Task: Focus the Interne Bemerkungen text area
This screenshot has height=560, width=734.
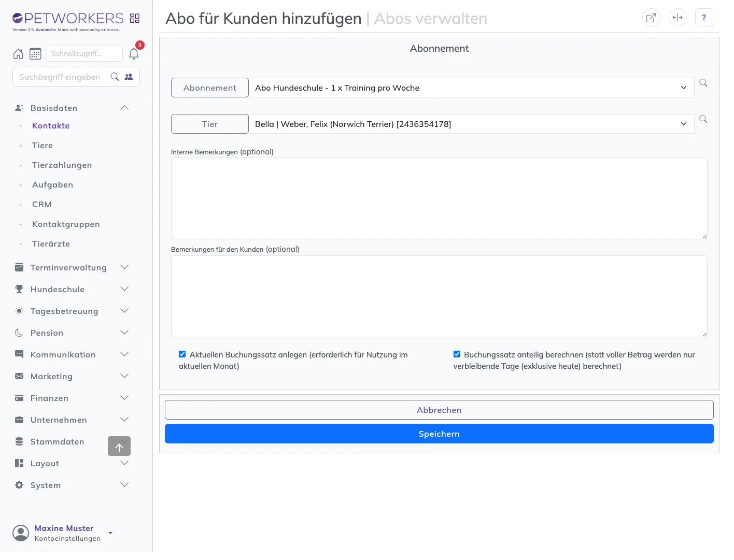Action: pos(439,198)
